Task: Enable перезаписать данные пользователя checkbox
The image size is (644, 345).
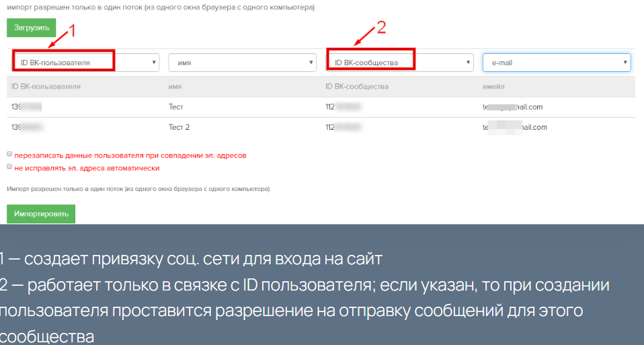Action: coord(9,154)
